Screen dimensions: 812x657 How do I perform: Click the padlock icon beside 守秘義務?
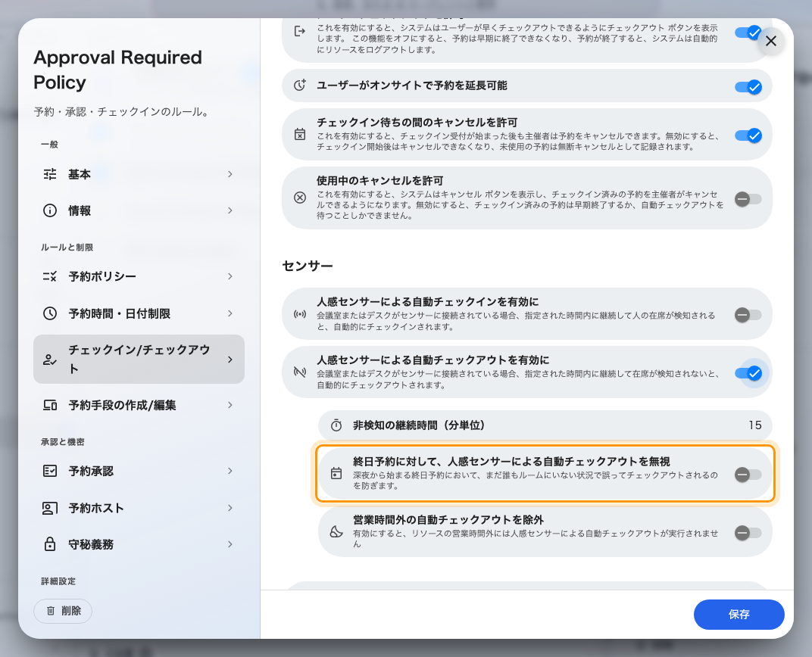50,544
